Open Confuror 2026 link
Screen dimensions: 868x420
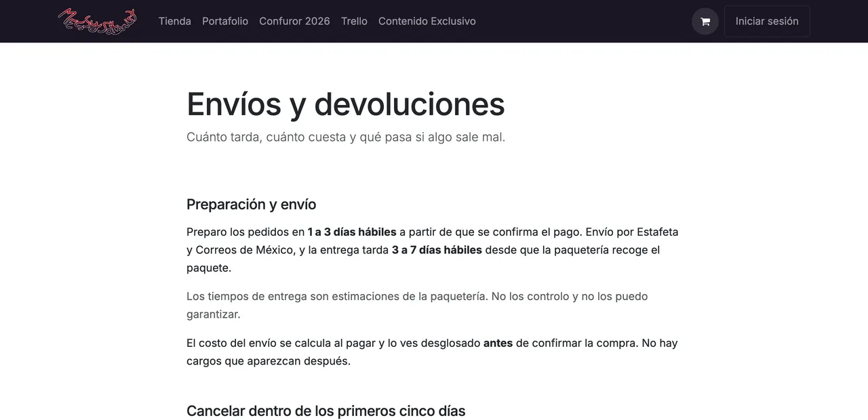[294, 21]
